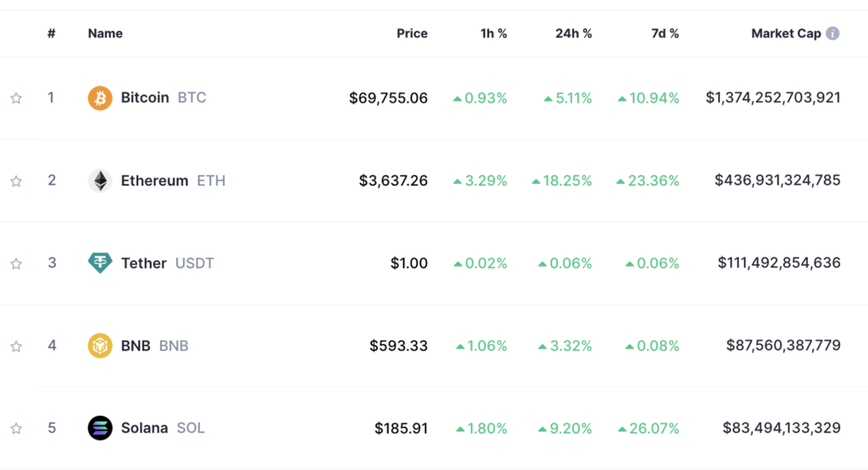Screen dimensions: 868x470
Task: Click the Ethereum logo icon
Action: coord(100,180)
